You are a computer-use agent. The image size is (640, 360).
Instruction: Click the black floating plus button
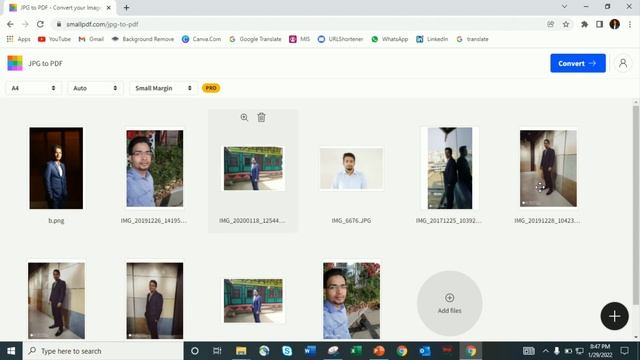click(x=614, y=316)
